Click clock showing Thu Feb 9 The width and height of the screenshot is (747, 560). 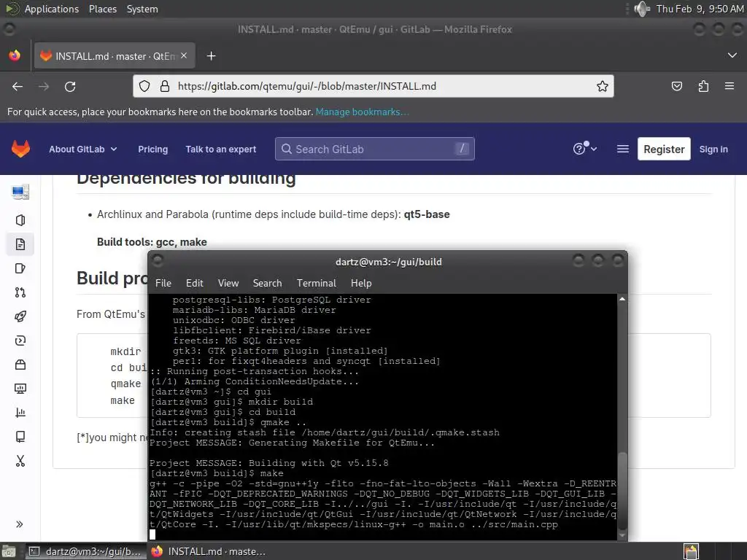[x=700, y=9]
